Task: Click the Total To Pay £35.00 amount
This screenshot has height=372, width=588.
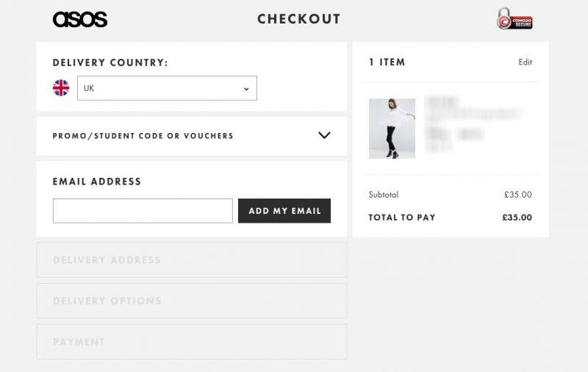Action: pyautogui.click(x=517, y=218)
